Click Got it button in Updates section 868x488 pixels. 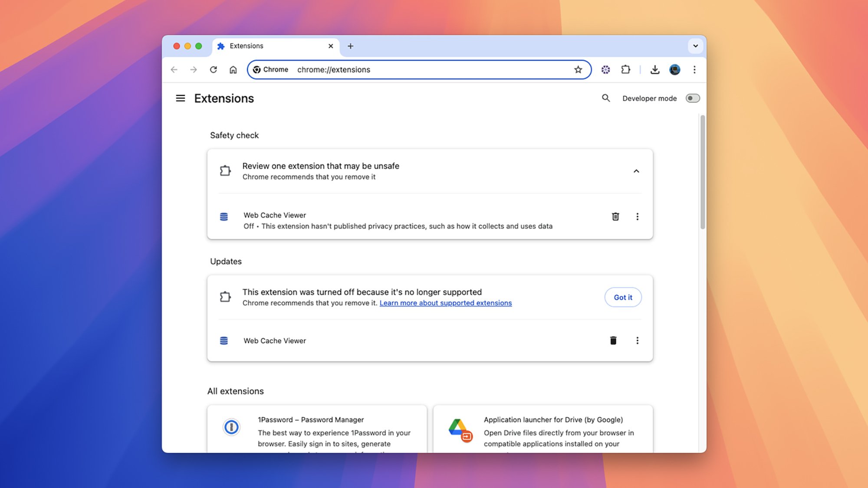[622, 297]
